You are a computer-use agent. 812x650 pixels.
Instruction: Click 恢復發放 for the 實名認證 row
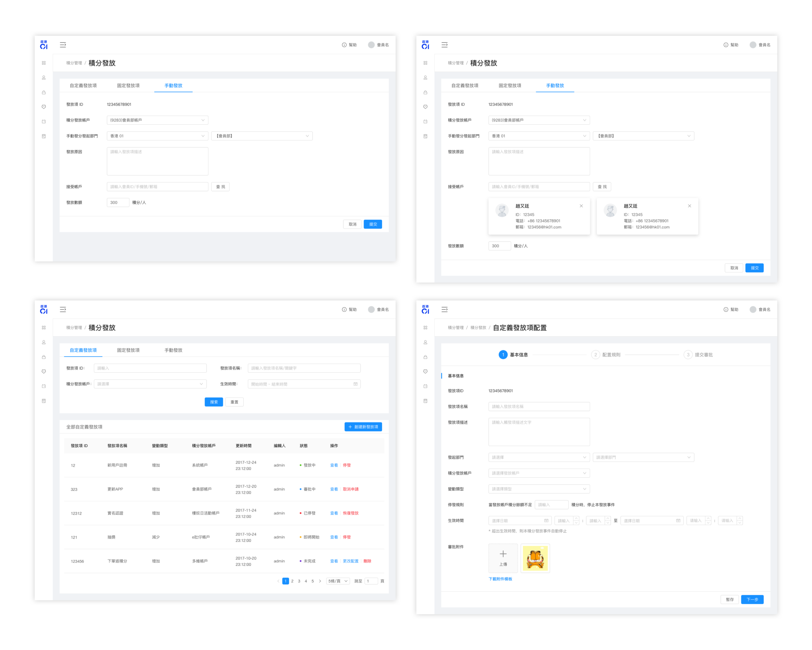pos(350,513)
